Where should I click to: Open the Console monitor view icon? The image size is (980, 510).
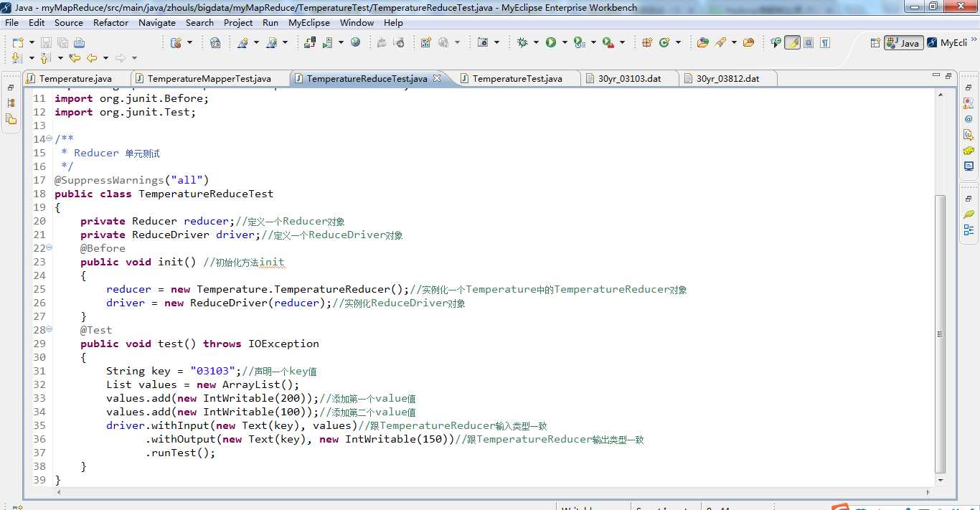(969, 166)
